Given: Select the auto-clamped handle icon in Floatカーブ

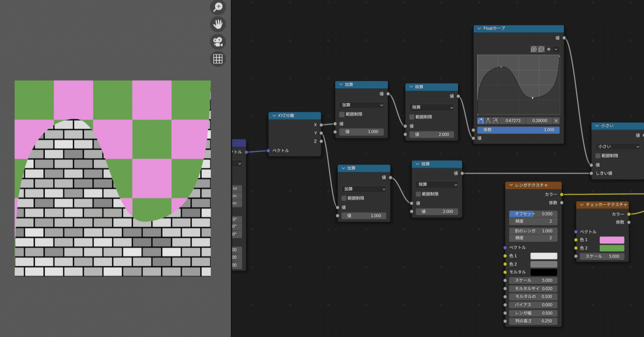Looking at the screenshot, I should coord(496,121).
